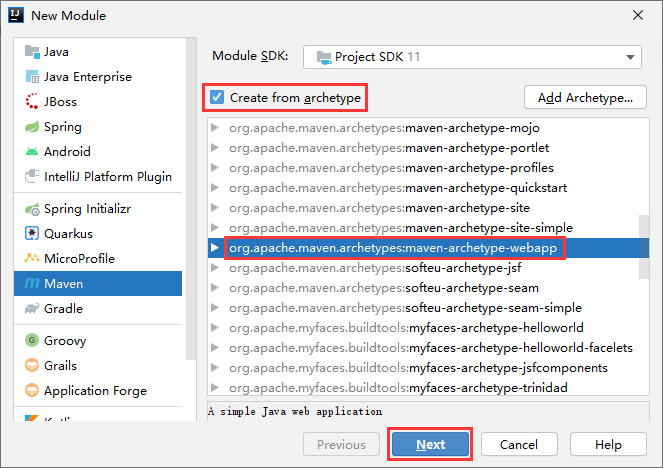Select Maven in the module type list
Viewport: 663px width, 468px height.
click(x=64, y=284)
